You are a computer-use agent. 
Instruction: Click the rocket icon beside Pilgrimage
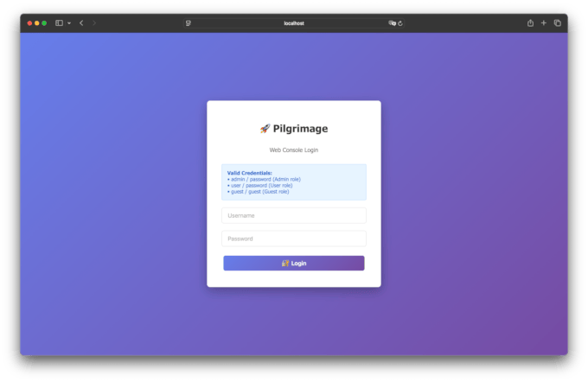265,129
